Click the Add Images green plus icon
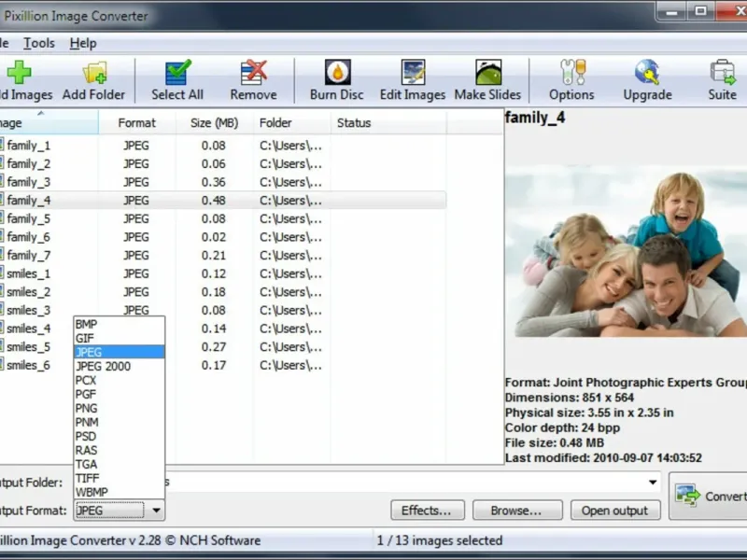Screen dimensions: 747x560 (19, 73)
